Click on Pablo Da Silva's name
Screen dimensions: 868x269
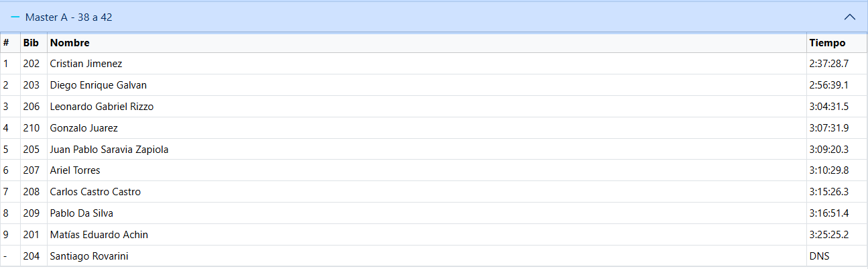(82, 214)
